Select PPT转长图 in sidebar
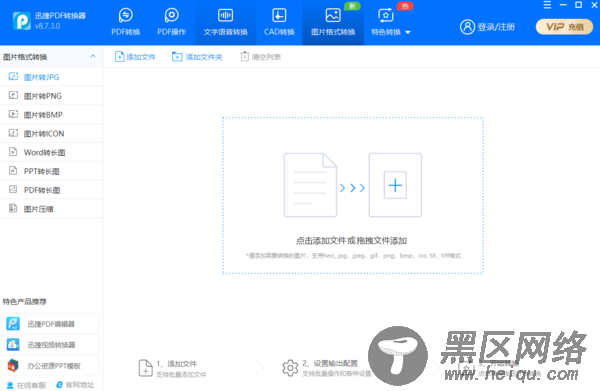The width and height of the screenshot is (600, 391). [x=51, y=171]
